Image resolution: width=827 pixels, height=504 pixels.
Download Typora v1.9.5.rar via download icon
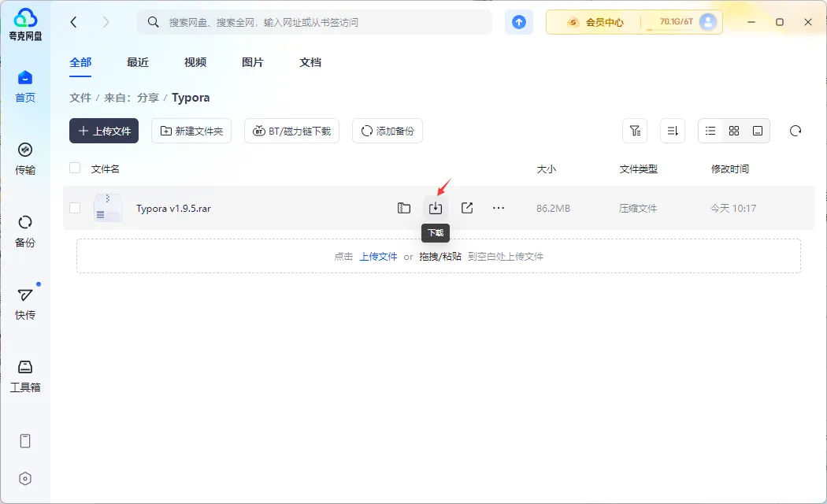coord(435,208)
